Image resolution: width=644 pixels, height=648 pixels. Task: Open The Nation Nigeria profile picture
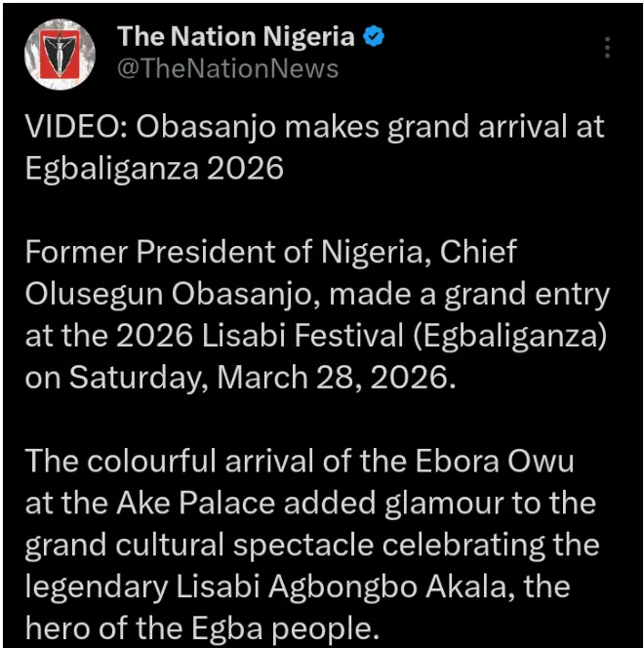tap(60, 55)
